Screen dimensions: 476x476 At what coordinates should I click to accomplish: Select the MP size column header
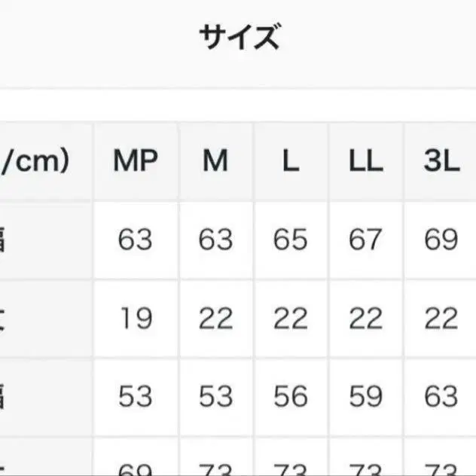pos(136,160)
